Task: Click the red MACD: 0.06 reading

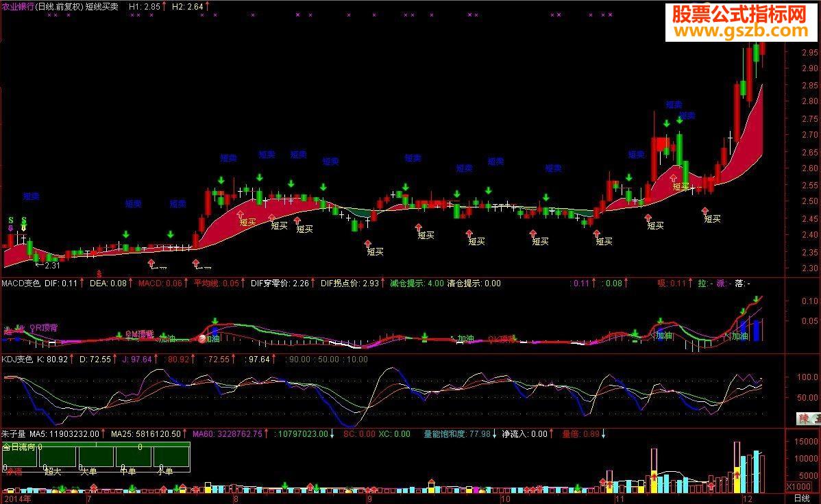Action: tap(160, 283)
